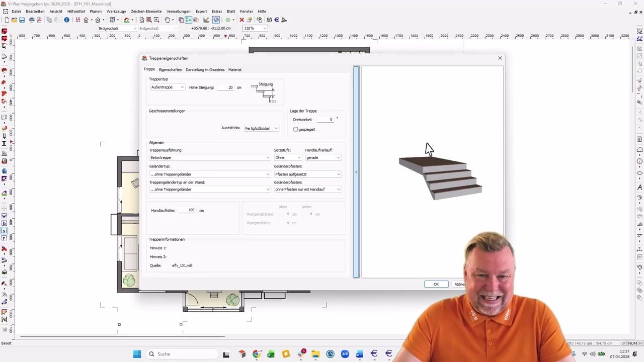The image size is (644, 362).
Task: Click the Save disk icon in toolbar
Action: (x=22, y=20)
